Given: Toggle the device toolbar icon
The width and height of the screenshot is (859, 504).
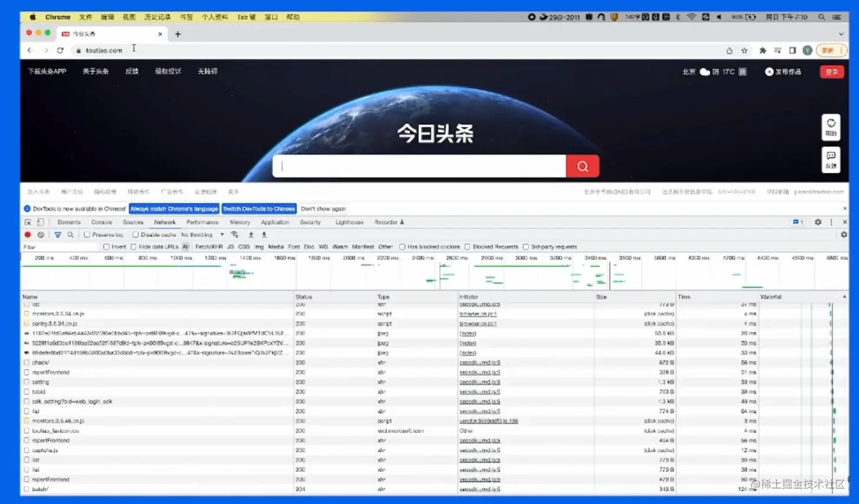Looking at the screenshot, I should click(x=40, y=223).
